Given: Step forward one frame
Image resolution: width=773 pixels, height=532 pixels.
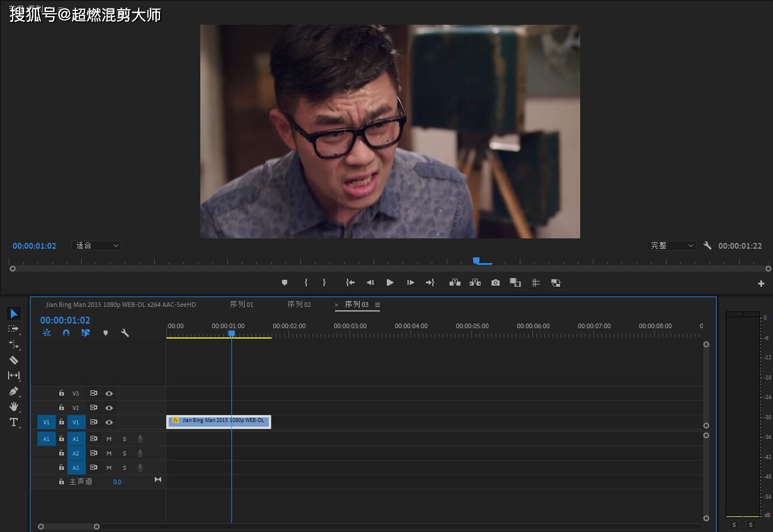Looking at the screenshot, I should click(410, 283).
